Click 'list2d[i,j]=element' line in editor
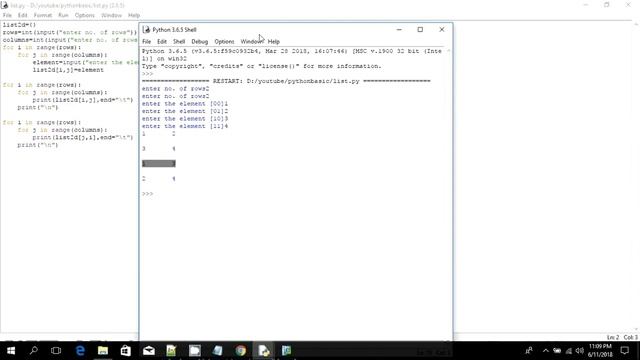The image size is (640, 360). [x=68, y=70]
